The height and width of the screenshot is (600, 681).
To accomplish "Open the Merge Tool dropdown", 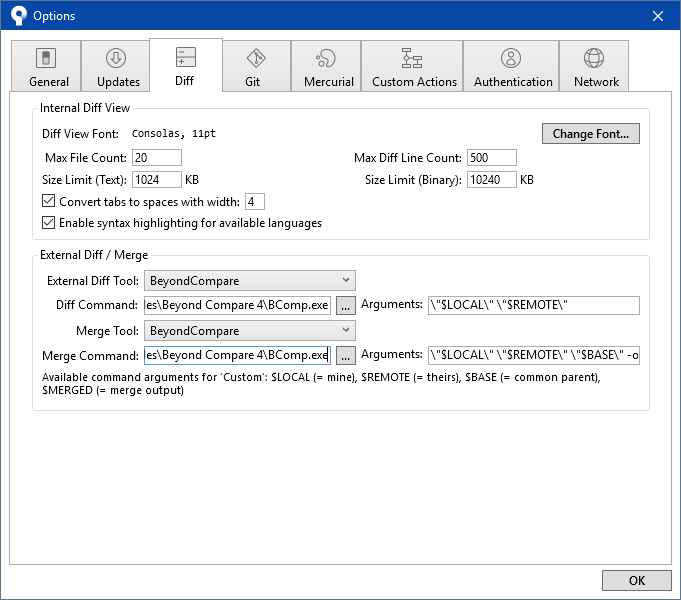I will (250, 331).
